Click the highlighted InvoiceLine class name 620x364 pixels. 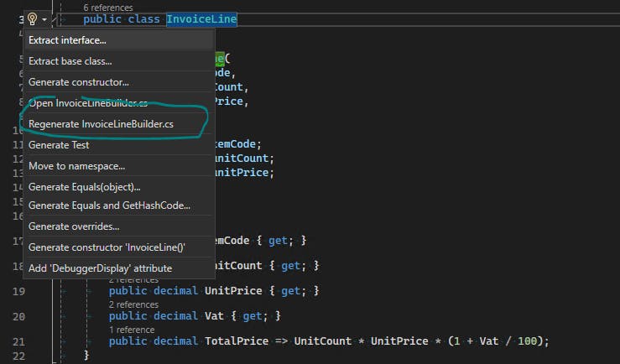(x=201, y=18)
